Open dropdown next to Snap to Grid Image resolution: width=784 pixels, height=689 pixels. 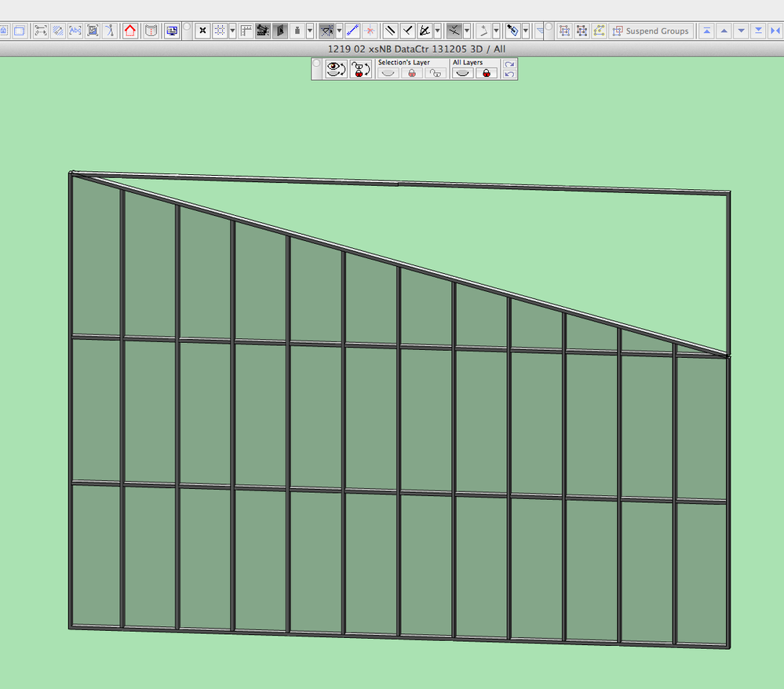(x=232, y=31)
